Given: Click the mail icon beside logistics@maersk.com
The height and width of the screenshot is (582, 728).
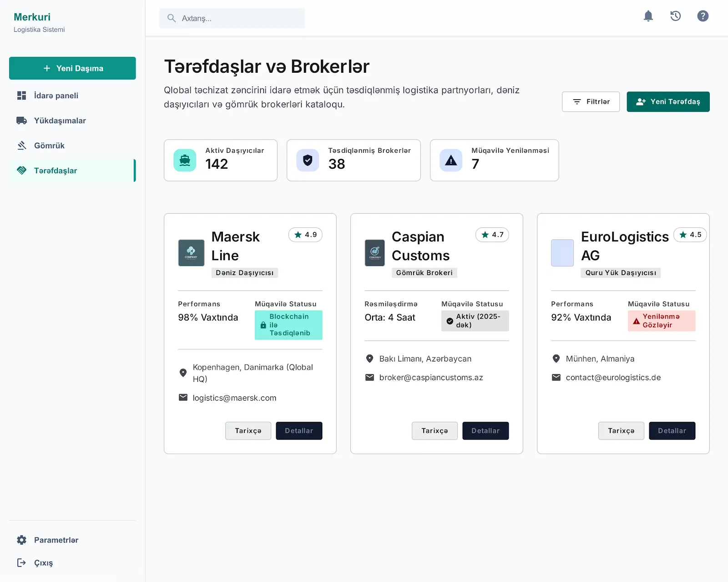Looking at the screenshot, I should pos(183,397).
